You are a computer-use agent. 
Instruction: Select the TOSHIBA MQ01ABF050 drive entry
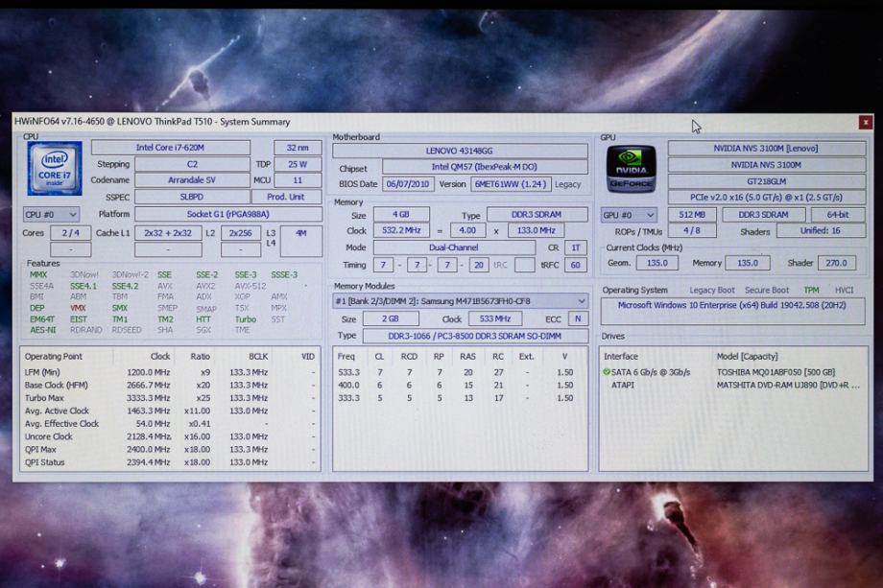[x=776, y=372]
